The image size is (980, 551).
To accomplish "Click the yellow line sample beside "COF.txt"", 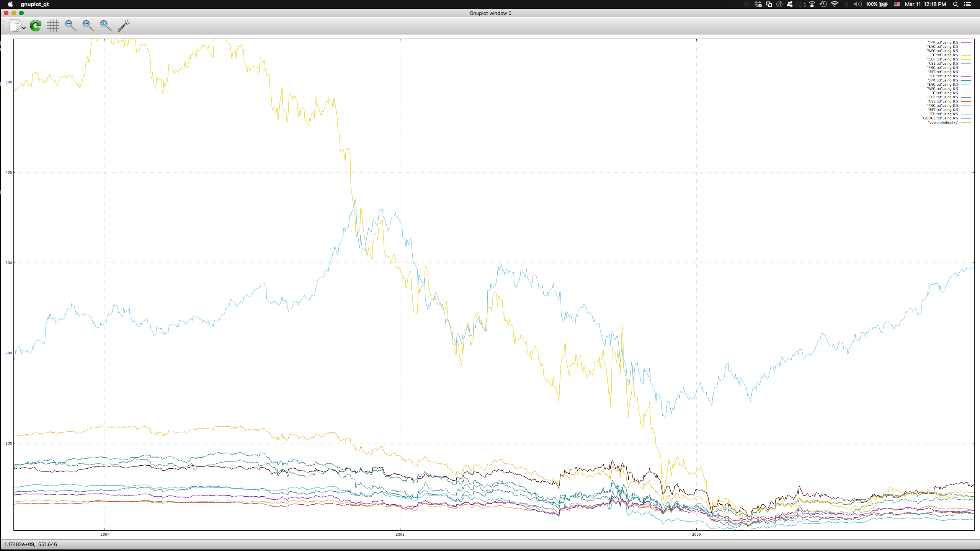I will tap(966, 59).
